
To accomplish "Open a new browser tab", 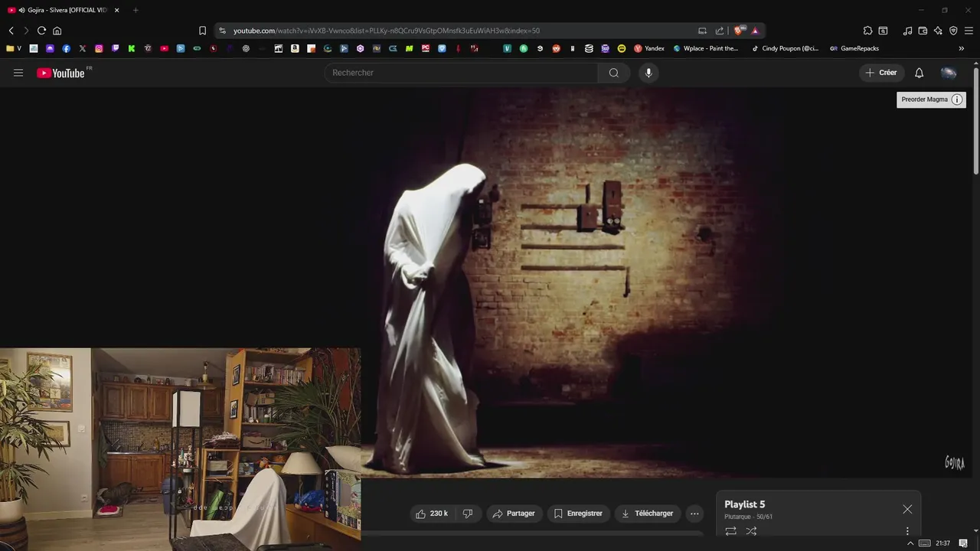I will (136, 10).
